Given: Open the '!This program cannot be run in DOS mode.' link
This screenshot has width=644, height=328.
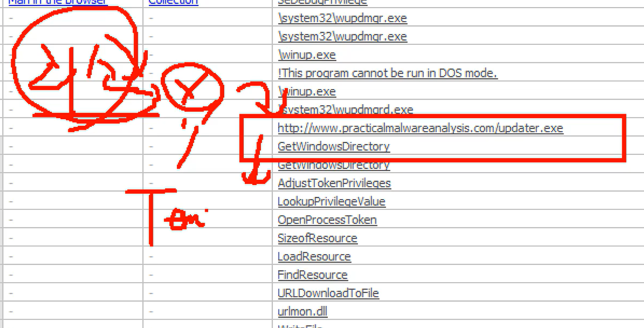Looking at the screenshot, I should (x=388, y=73).
